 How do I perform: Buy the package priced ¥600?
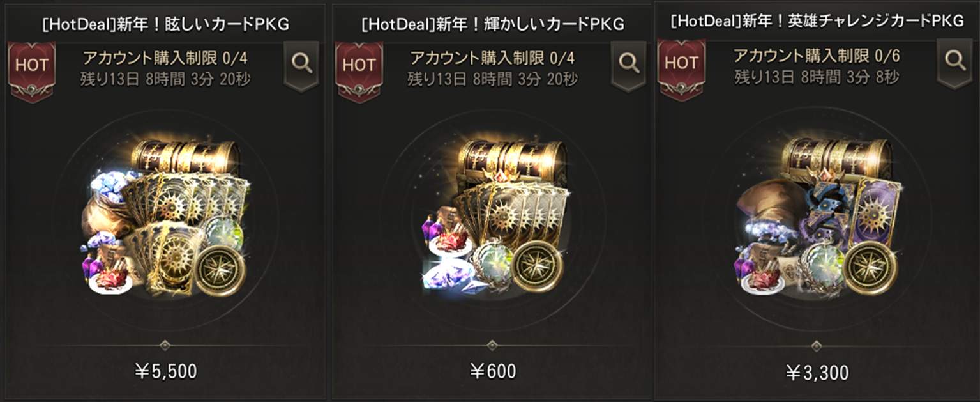pos(492,371)
